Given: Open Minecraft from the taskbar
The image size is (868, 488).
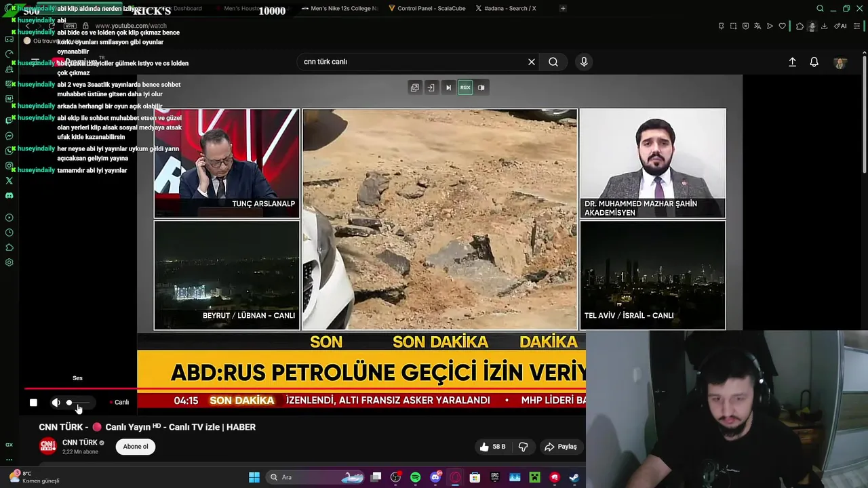Looking at the screenshot, I should (x=534, y=477).
